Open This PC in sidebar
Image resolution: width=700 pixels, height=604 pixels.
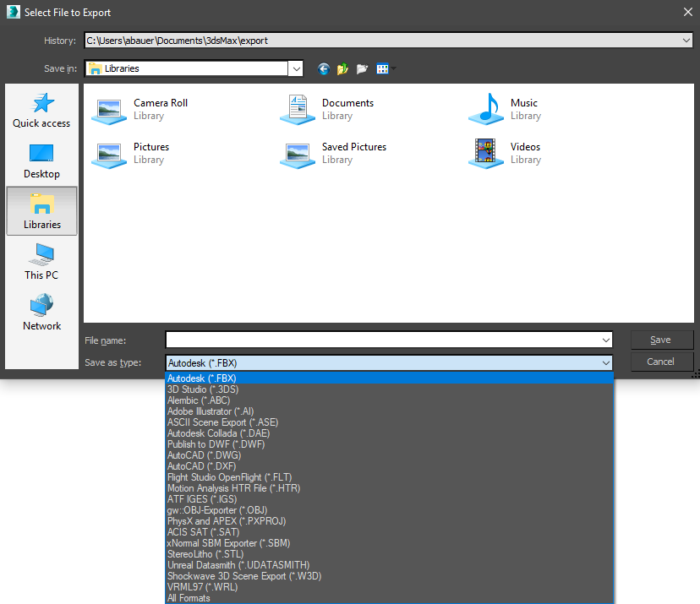pyautogui.click(x=41, y=263)
